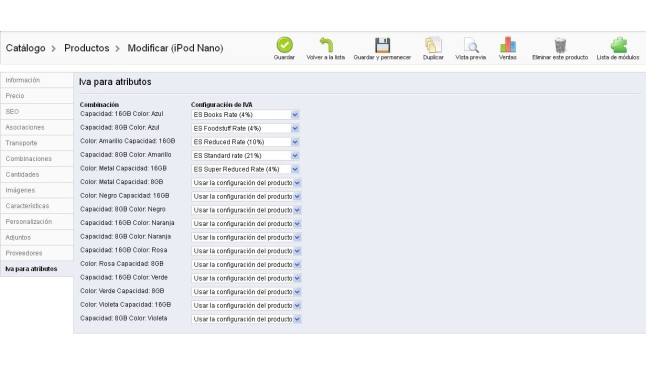This screenshot has width=646, height=366.
Task: Open IVA dropdown for Violeta 16GB
Action: 246,305
